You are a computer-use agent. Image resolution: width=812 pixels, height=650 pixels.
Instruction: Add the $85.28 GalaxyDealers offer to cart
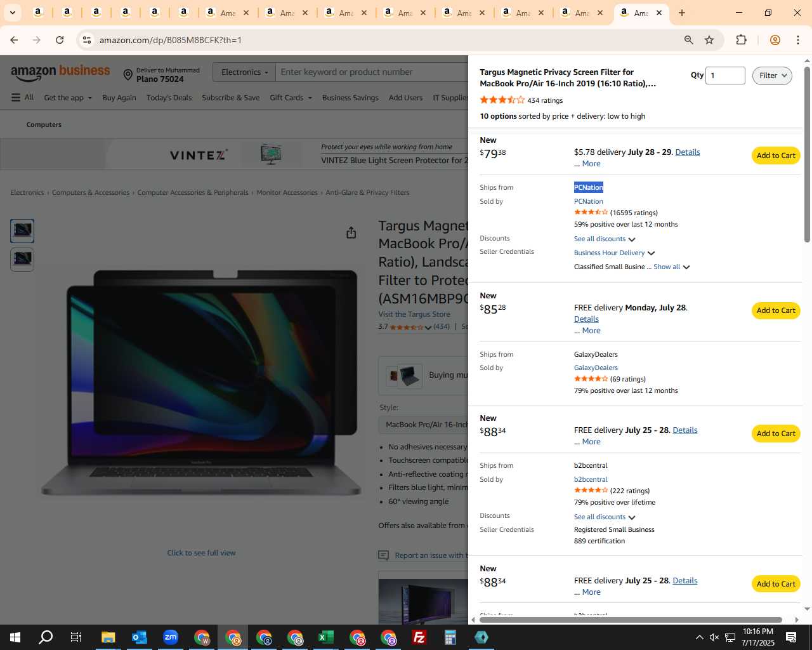pyautogui.click(x=776, y=310)
